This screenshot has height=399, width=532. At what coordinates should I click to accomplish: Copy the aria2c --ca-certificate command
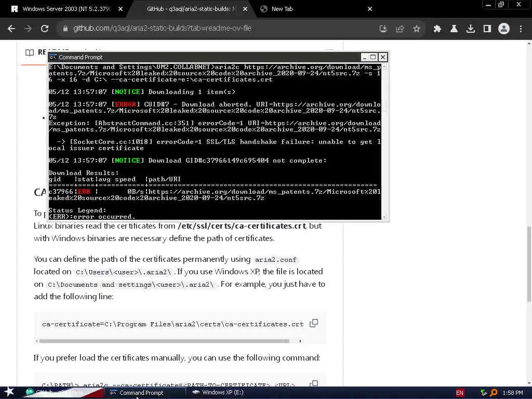click(314, 383)
